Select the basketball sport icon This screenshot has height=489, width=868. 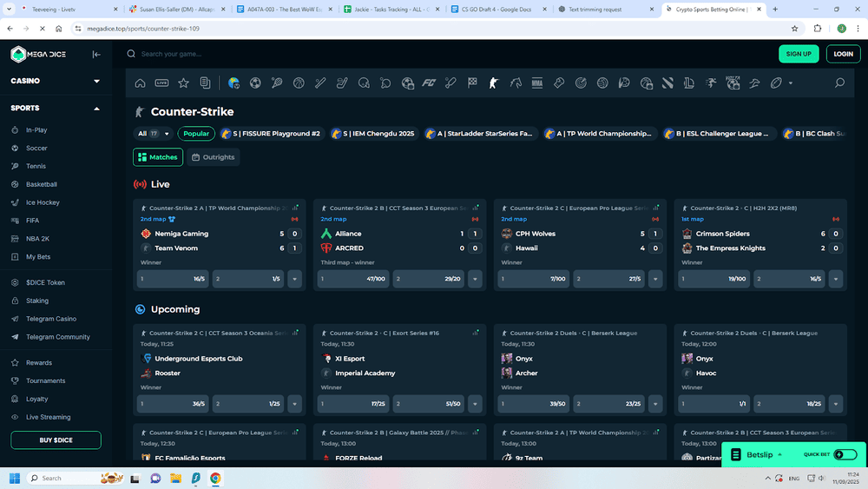pos(299,83)
